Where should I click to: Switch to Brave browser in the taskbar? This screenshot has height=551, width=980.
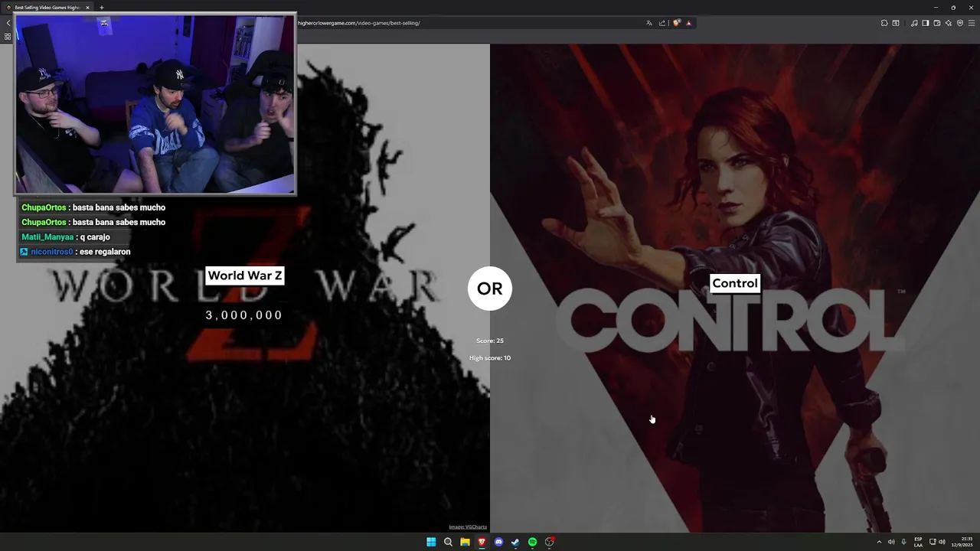point(482,542)
